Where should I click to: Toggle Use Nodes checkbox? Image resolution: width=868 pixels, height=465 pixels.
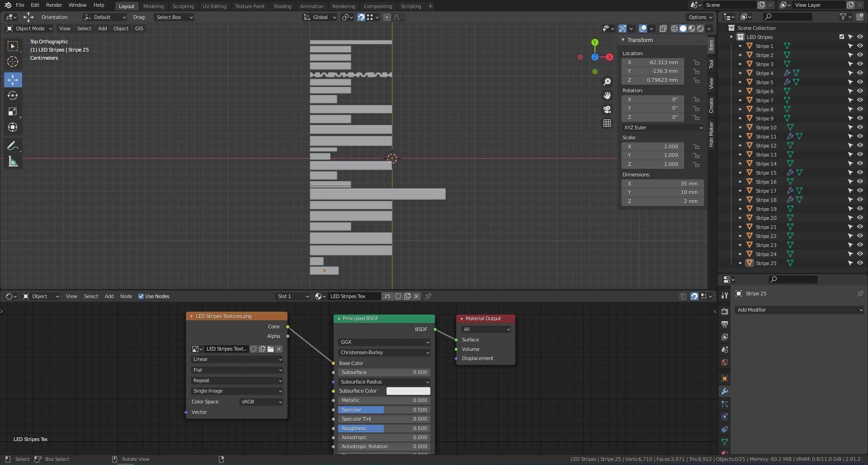[x=141, y=296]
